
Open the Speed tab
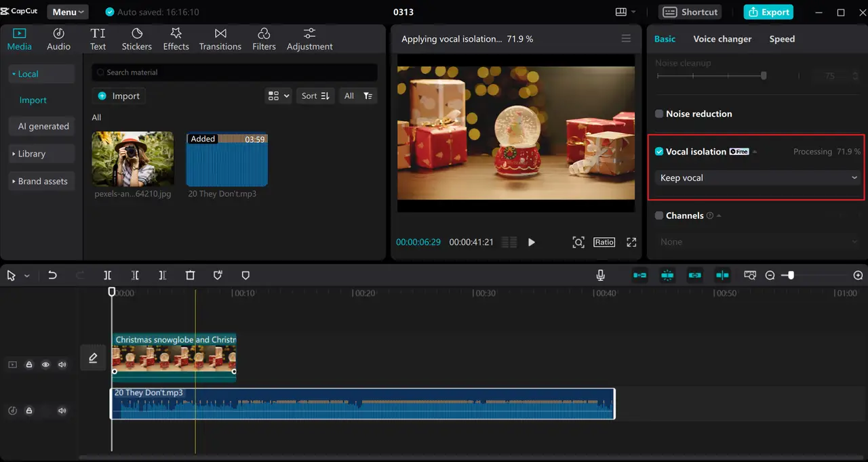coord(782,39)
